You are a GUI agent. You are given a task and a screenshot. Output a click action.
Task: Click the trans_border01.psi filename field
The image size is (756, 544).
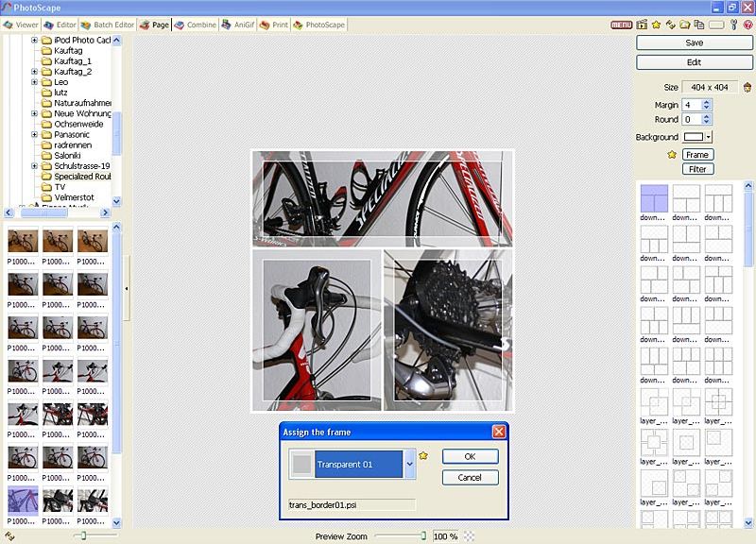coord(352,505)
